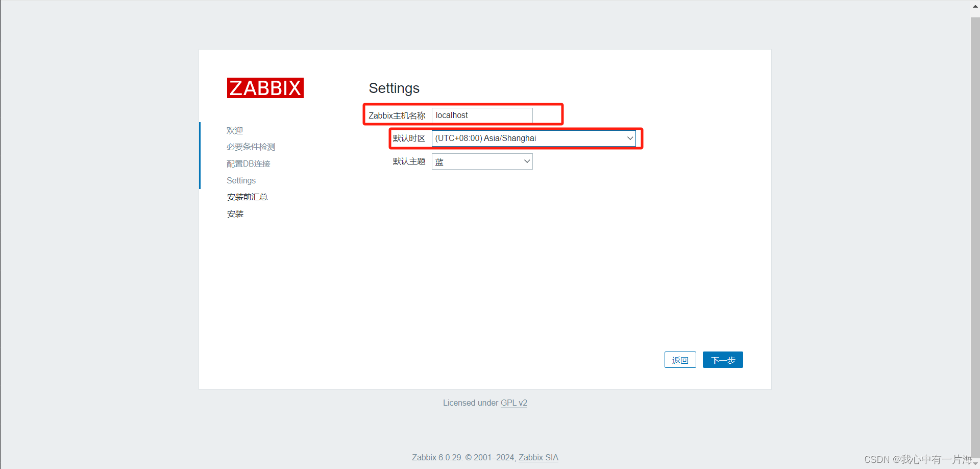Click the Settings page heading
The width and height of the screenshot is (980, 469).
point(394,88)
